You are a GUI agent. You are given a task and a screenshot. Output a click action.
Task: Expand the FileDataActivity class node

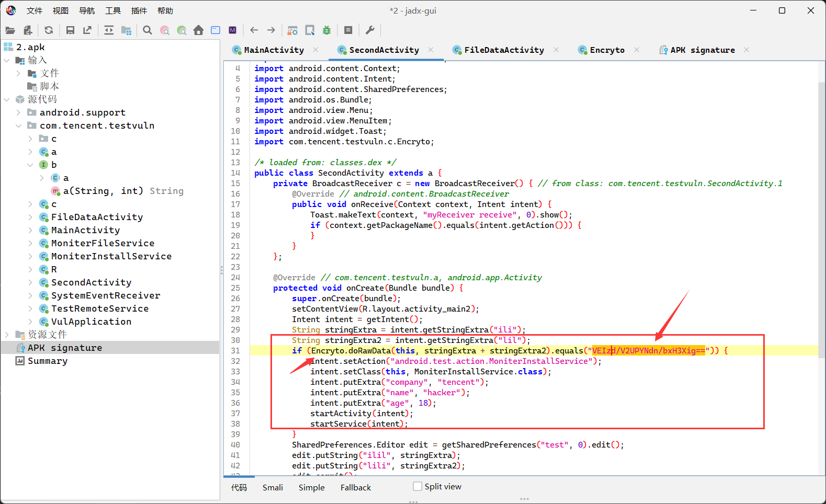[x=30, y=217]
